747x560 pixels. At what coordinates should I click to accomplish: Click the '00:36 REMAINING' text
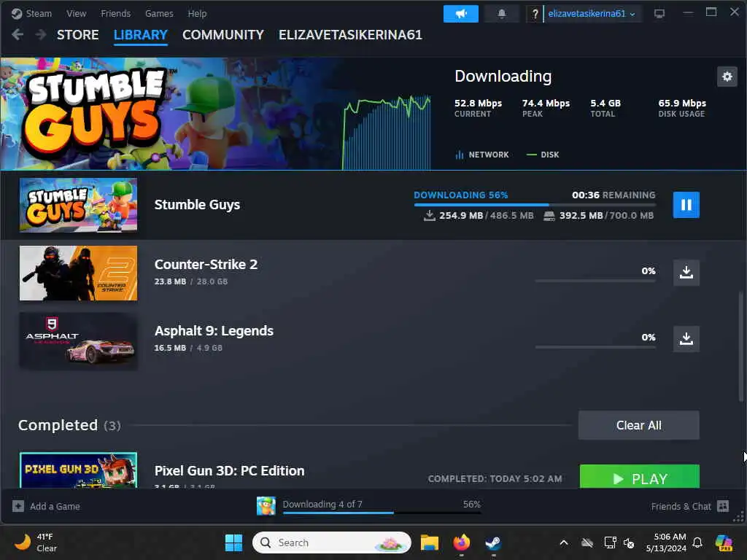tap(614, 195)
